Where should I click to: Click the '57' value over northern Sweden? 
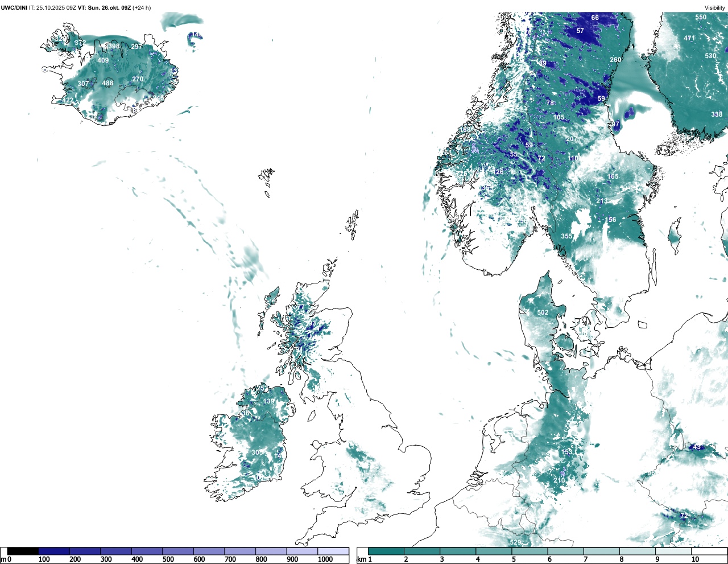point(580,31)
